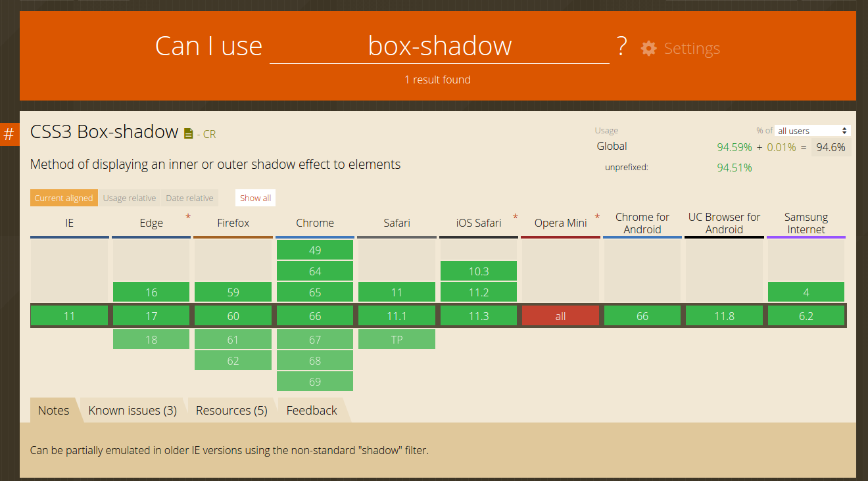Screen dimensions: 868x481
Task: Click the IE column header
Action: (x=69, y=223)
